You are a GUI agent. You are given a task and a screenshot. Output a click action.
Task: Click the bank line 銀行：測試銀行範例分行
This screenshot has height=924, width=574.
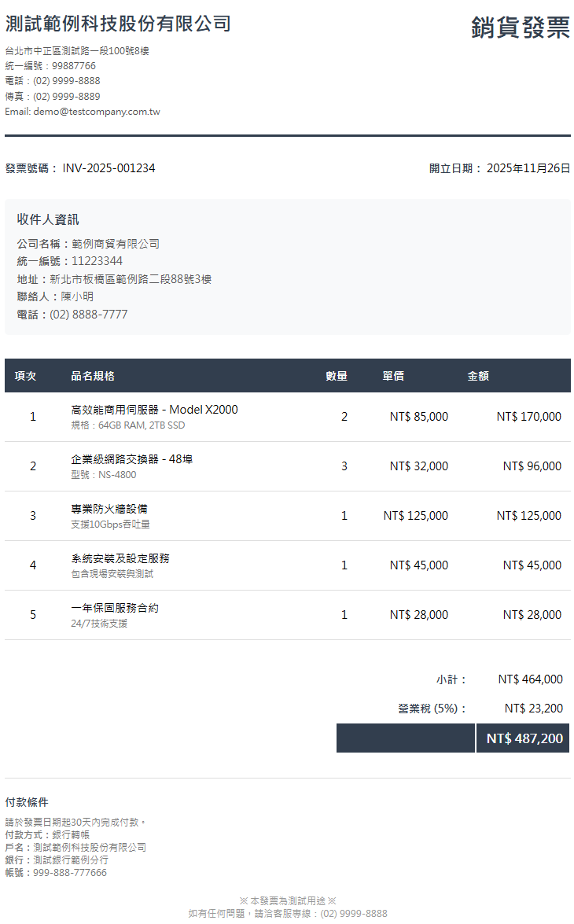pyautogui.click(x=57, y=860)
